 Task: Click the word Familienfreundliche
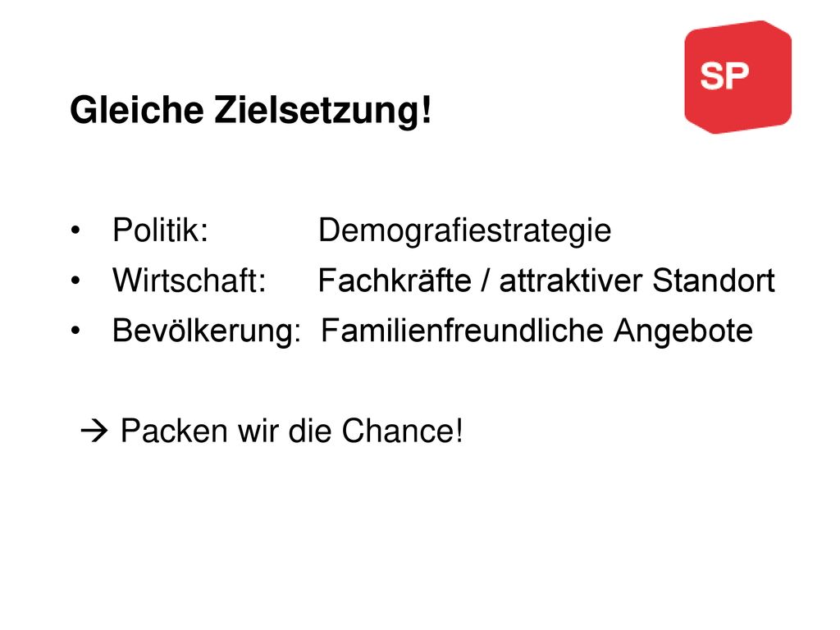[463, 331]
